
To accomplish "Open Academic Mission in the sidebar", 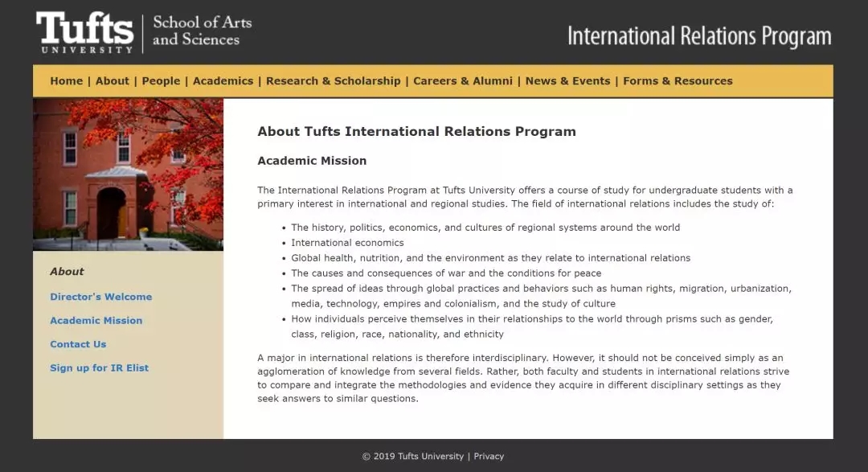I will click(96, 321).
